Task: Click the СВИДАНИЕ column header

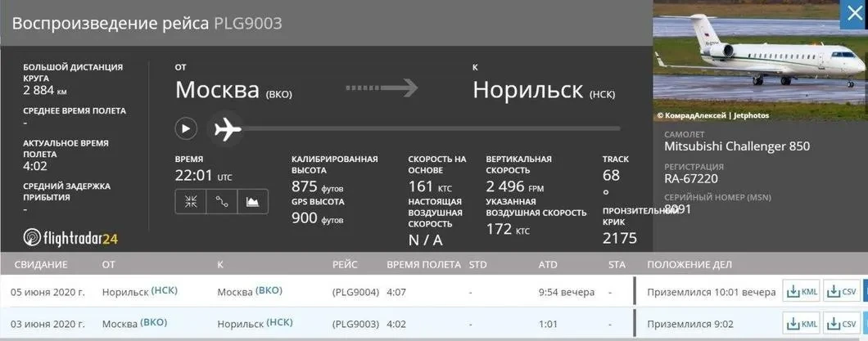Action: [39, 265]
